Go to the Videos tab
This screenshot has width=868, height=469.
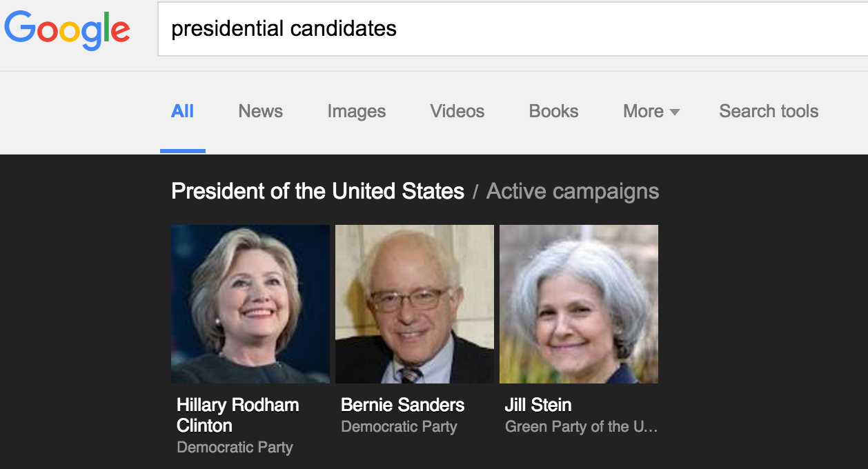(457, 112)
